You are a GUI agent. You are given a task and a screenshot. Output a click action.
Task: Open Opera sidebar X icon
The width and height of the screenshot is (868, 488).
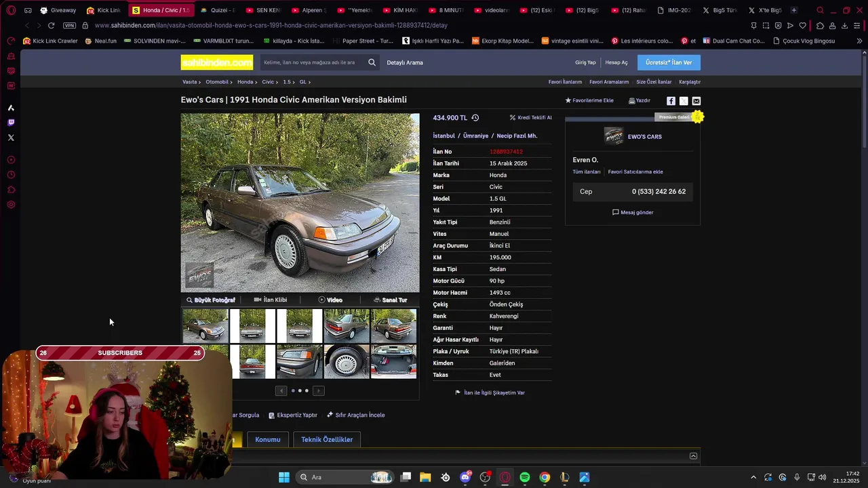pos(11,138)
